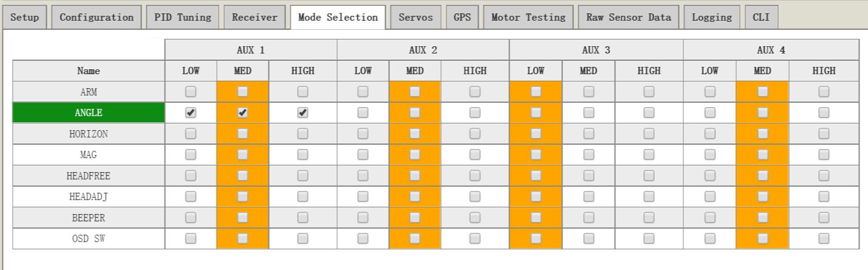Open the PID Tuning tab
868x270 pixels.
point(183,18)
